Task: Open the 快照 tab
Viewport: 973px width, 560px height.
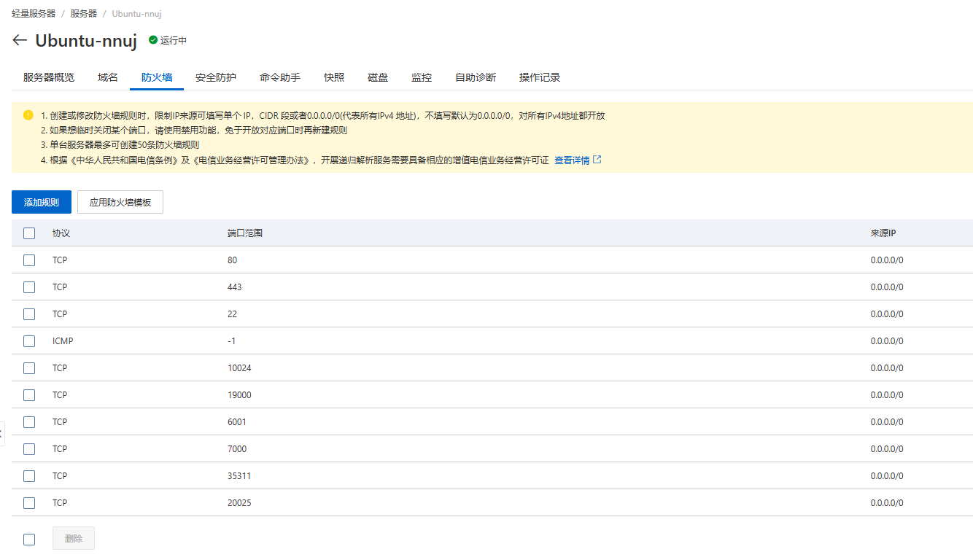Action: tap(334, 77)
